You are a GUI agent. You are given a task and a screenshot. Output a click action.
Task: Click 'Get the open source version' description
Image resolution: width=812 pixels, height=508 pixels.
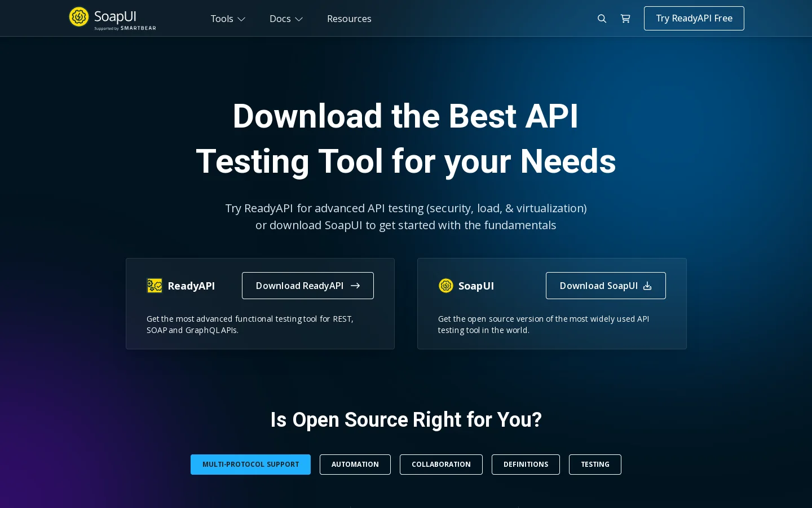tap(544, 325)
